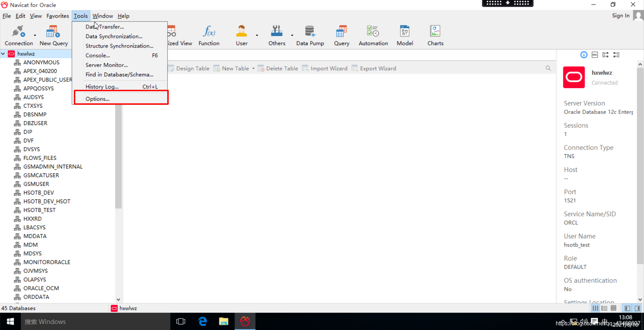Open the Edit menu
Image resolution: width=644 pixels, height=330 pixels.
pos(20,16)
